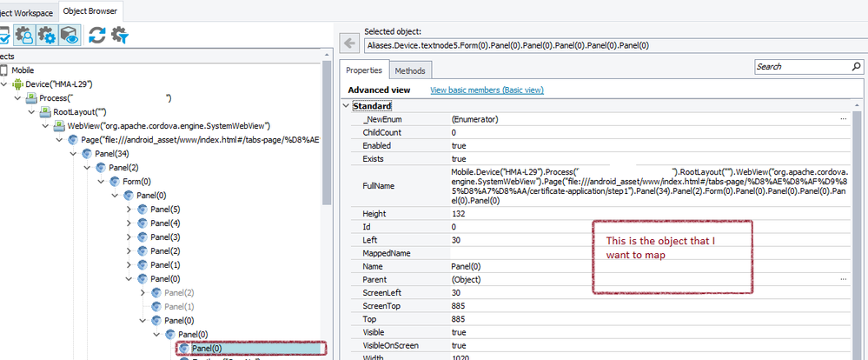The image size is (868, 360).
Task: Click the Refresh objects icon in toolbar
Action: 96,35
